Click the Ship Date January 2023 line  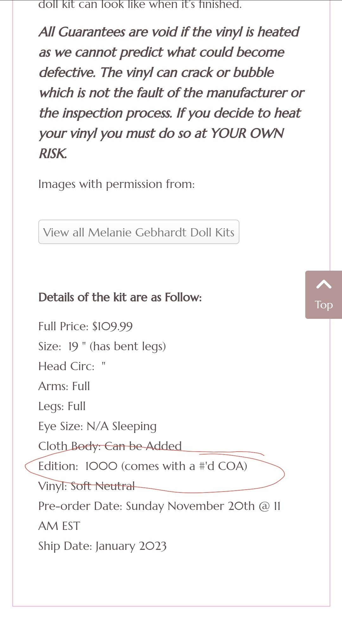[102, 546]
